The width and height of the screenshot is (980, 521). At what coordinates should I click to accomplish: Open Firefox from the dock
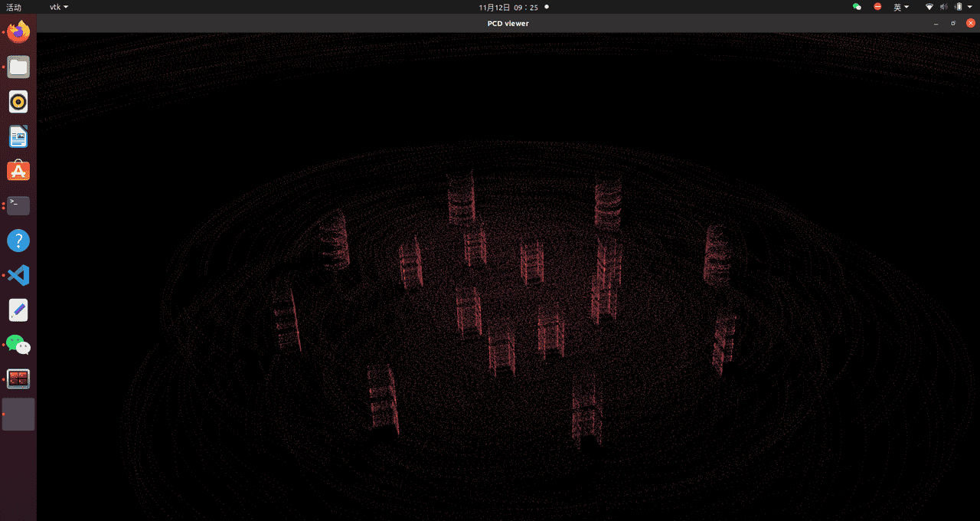click(x=18, y=32)
